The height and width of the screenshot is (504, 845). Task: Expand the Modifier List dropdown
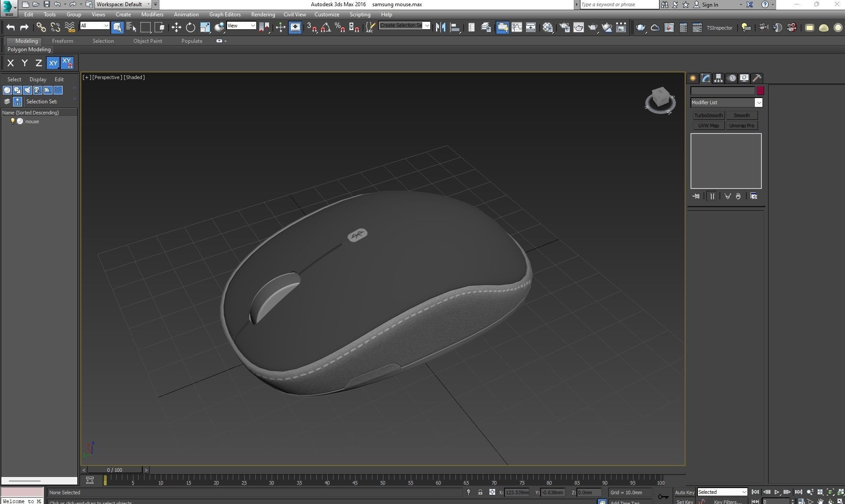pos(727,102)
